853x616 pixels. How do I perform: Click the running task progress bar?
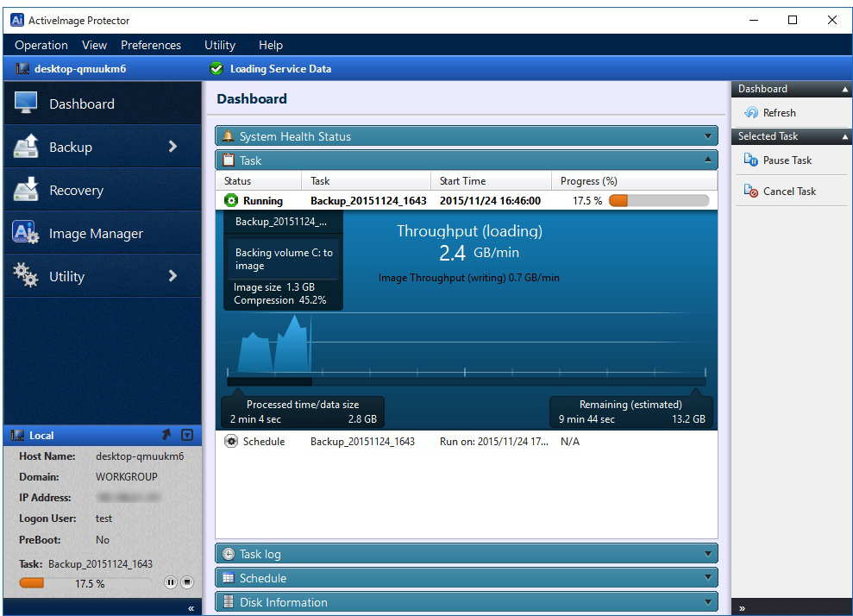pos(659,200)
